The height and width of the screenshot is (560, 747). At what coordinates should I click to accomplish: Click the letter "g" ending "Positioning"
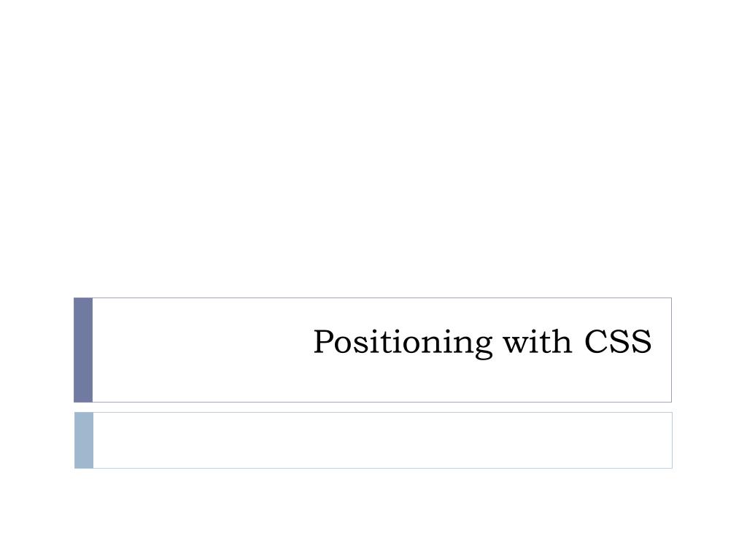[x=483, y=346]
